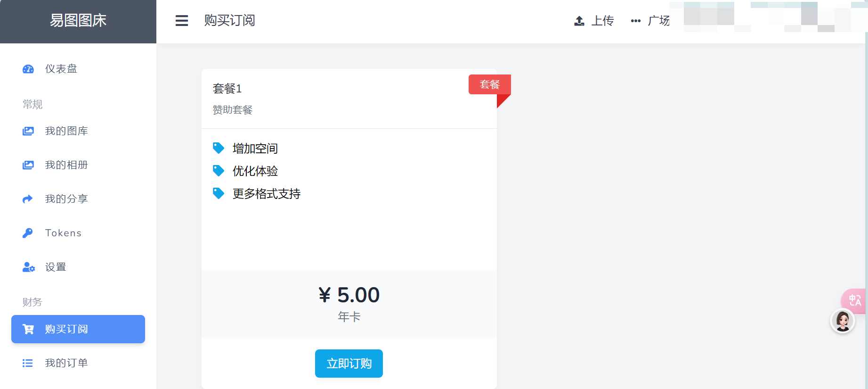This screenshot has width=868, height=389.
Task: Open the avatar chat assistant widget
Action: (843, 321)
